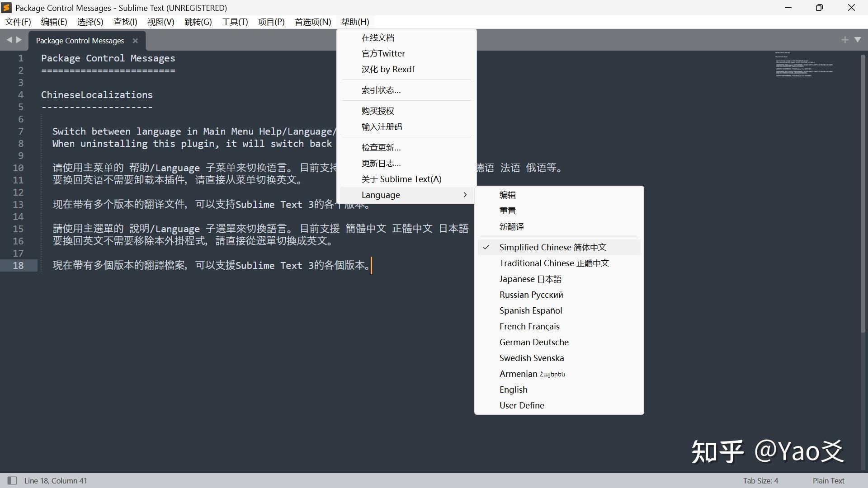
Task: Toggle the sidebar icon in the status bar
Action: point(12,480)
